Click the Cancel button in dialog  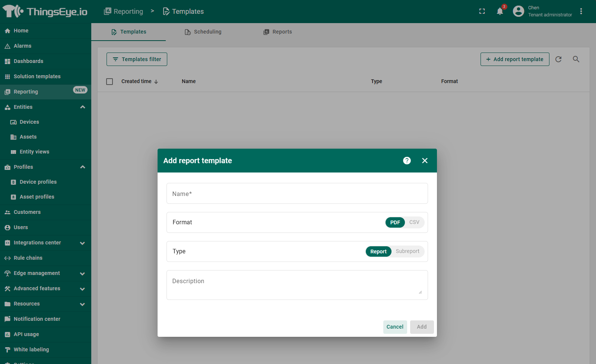(x=395, y=327)
